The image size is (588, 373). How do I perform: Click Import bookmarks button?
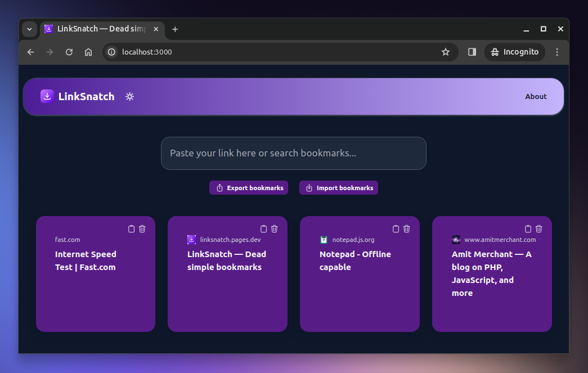(x=339, y=188)
